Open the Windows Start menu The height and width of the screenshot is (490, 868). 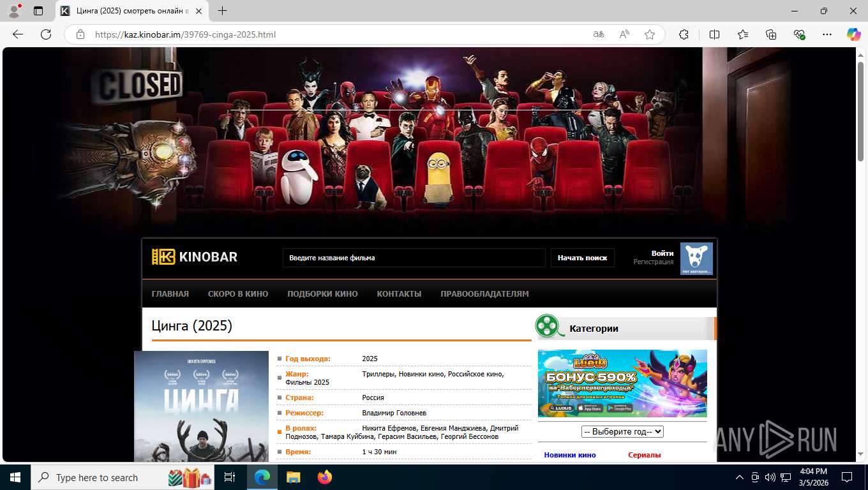pos(15,477)
